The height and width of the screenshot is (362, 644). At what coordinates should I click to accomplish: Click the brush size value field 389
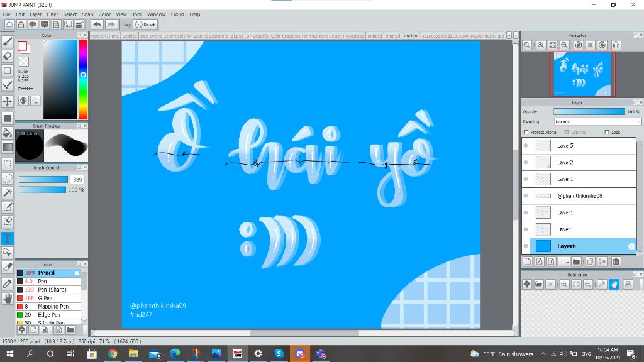tap(77, 179)
